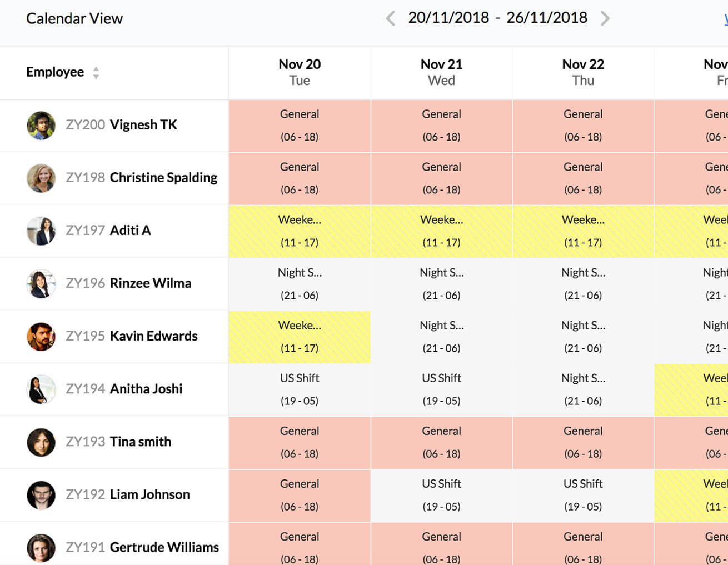The width and height of the screenshot is (728, 565).
Task: Open Vignesh TK's General shift on Nov 20
Action: click(x=300, y=126)
